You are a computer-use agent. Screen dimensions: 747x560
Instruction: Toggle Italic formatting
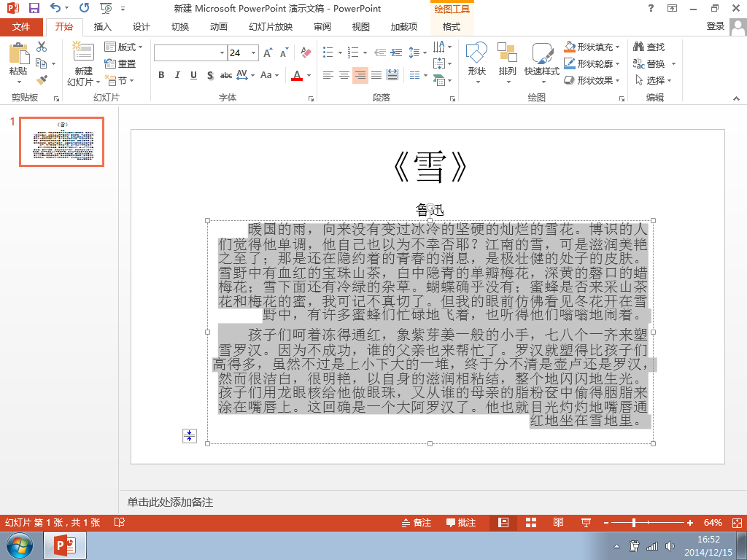click(x=177, y=75)
